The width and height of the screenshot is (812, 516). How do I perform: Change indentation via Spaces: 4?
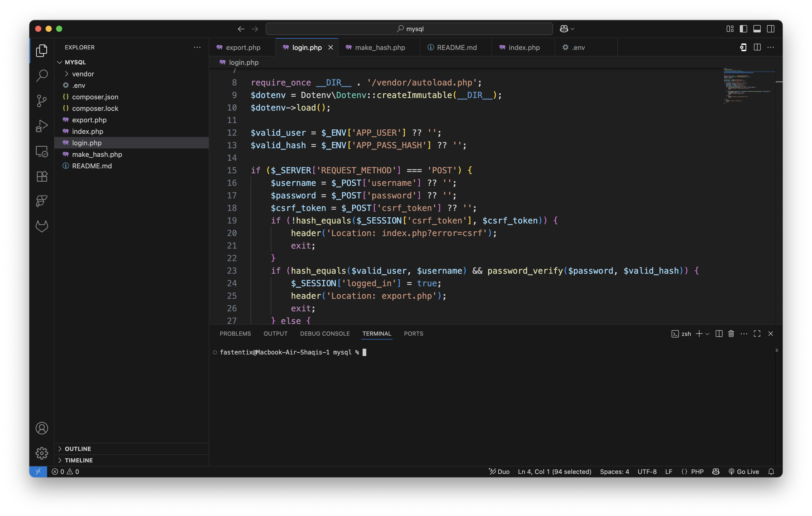614,472
